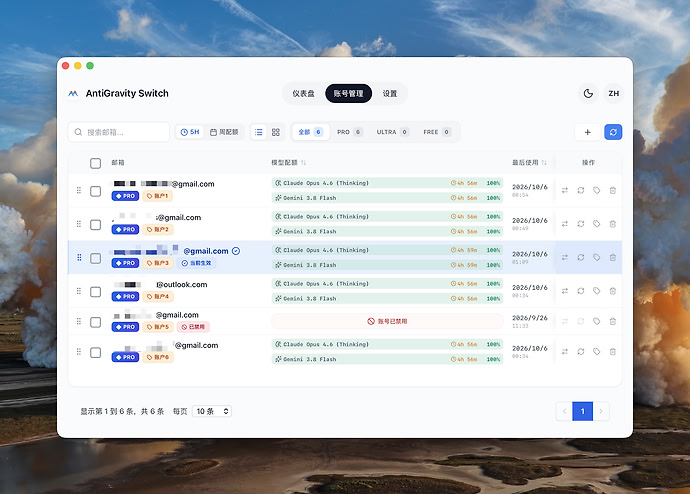Click the Claude Opus quota bar for 账户6

387,344
